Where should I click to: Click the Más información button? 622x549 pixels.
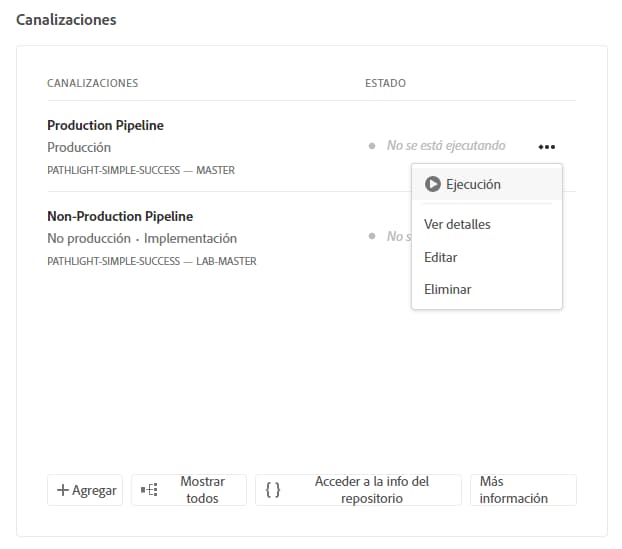pos(523,490)
